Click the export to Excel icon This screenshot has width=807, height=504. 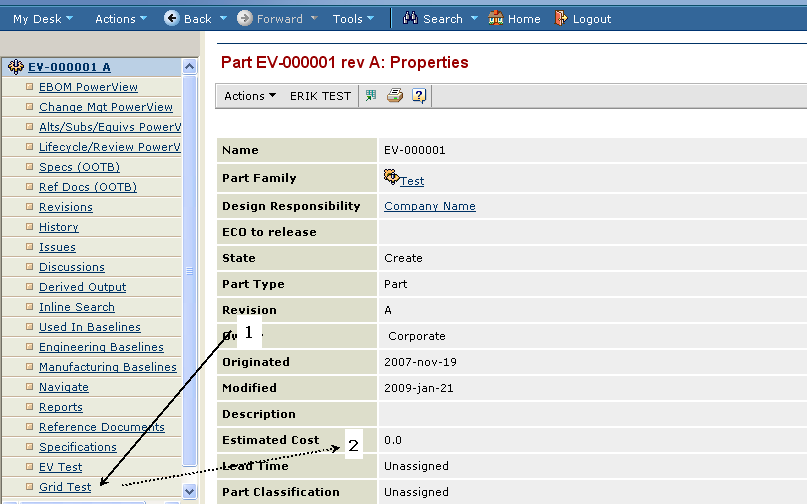point(371,96)
